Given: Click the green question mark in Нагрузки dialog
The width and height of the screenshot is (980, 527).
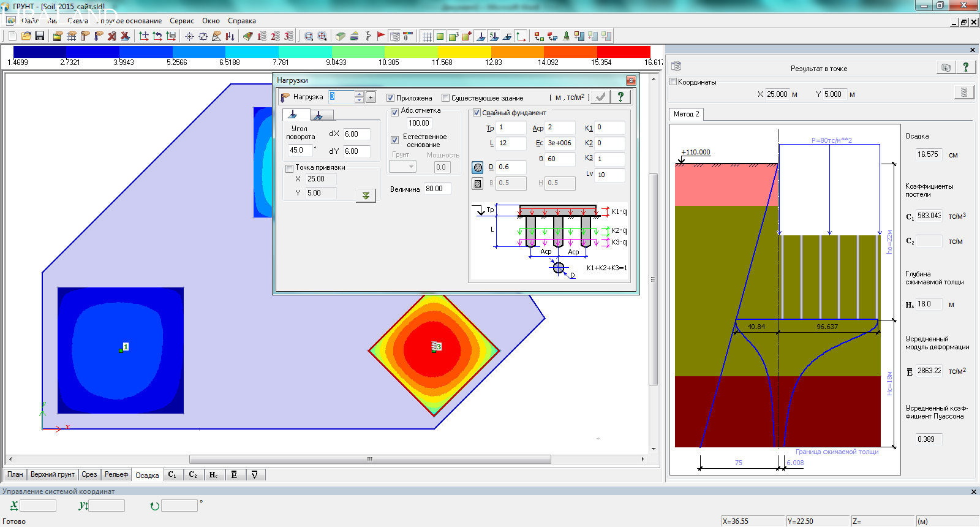Looking at the screenshot, I should coord(620,97).
